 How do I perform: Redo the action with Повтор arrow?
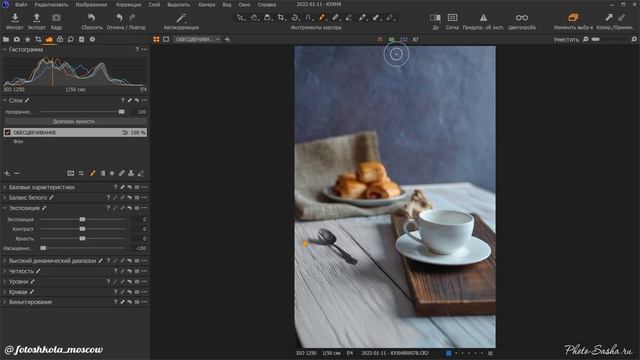tap(132, 18)
